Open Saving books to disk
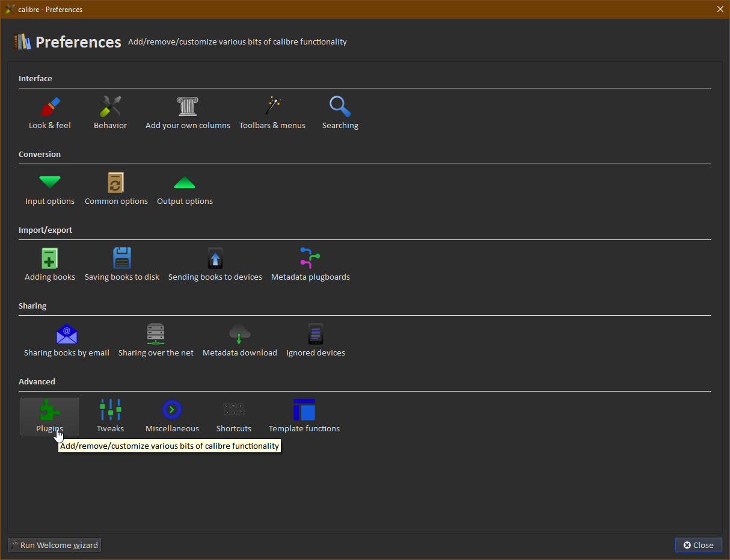This screenshot has width=730, height=560. [x=122, y=265]
